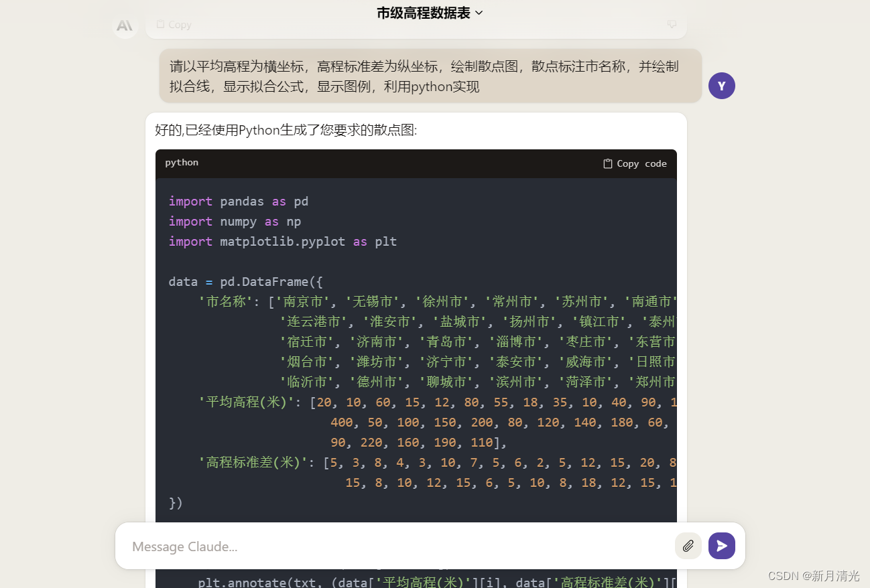
Task: Click the python language label on the code block
Action: [x=182, y=163]
